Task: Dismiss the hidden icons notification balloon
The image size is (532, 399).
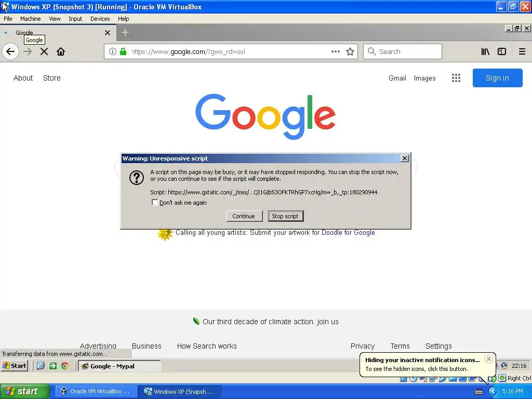Action: click(x=488, y=359)
